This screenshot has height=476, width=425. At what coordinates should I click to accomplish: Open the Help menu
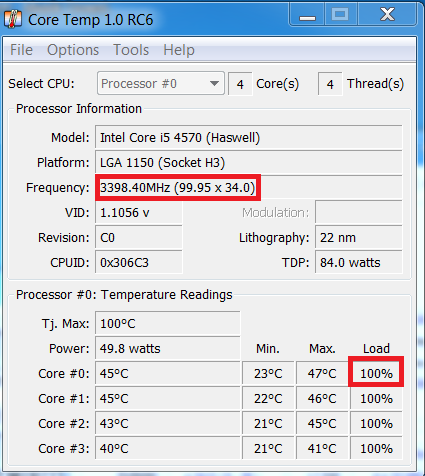tap(179, 50)
